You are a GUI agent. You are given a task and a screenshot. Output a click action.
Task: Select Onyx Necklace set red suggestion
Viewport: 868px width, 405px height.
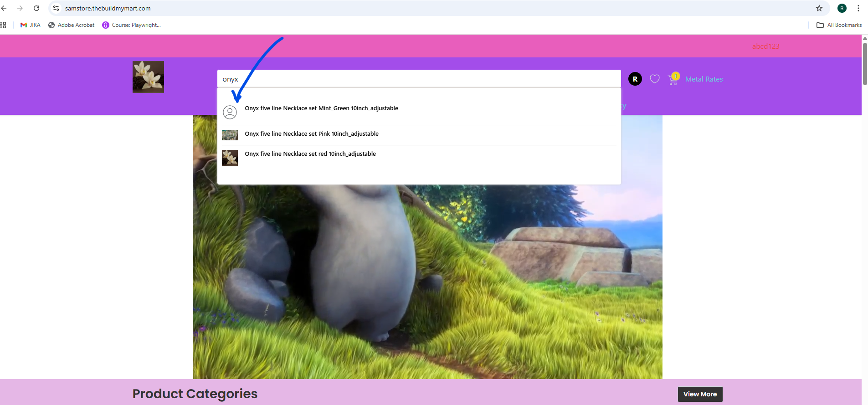click(x=419, y=158)
